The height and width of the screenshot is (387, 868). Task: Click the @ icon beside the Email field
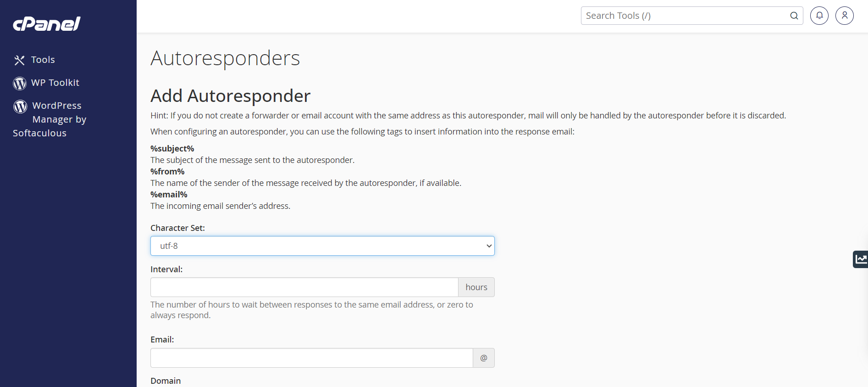coord(483,358)
